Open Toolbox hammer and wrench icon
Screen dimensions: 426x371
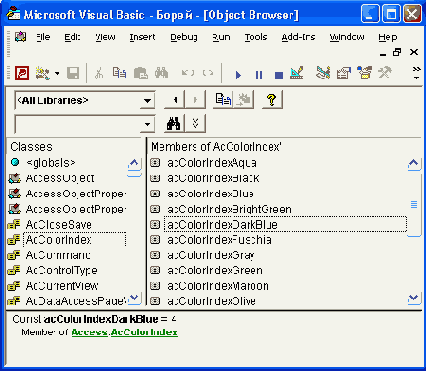click(385, 73)
